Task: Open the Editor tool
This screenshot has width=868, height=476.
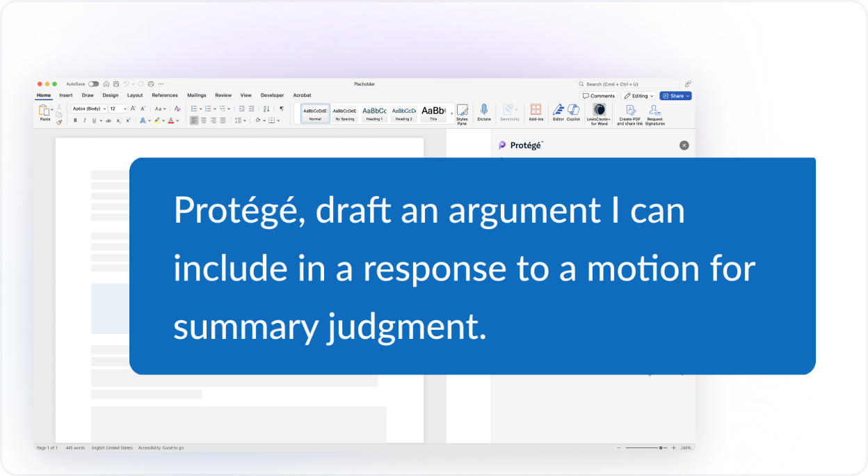Action: pyautogui.click(x=558, y=112)
